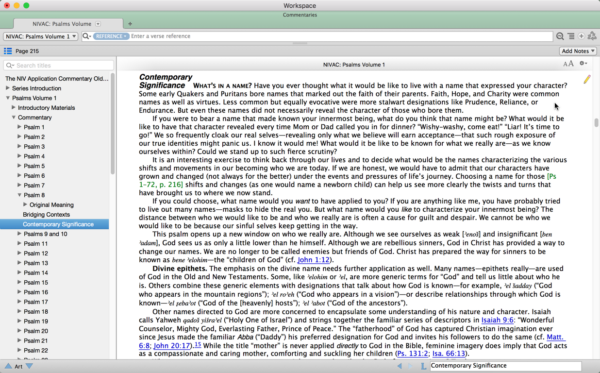600x373 pixels.
Task: Open the tab dropdown arrow on NIVAC tab
Action: [x=98, y=24]
